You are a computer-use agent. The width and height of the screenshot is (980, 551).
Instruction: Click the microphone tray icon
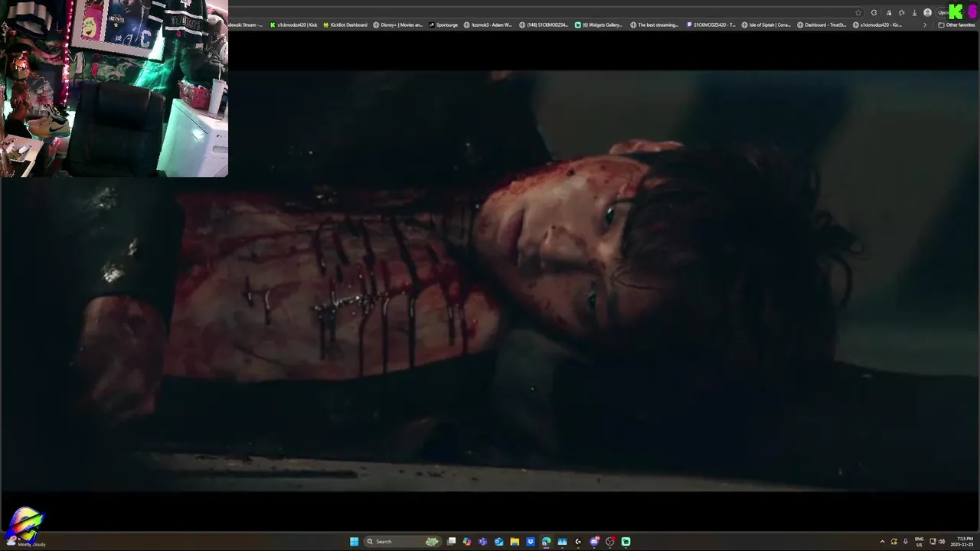[905, 541]
